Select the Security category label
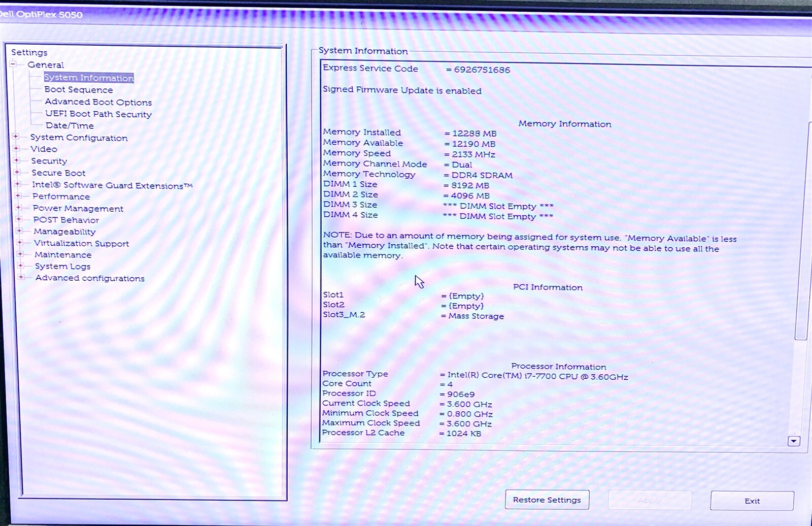Image resolution: width=812 pixels, height=526 pixels. click(x=49, y=161)
